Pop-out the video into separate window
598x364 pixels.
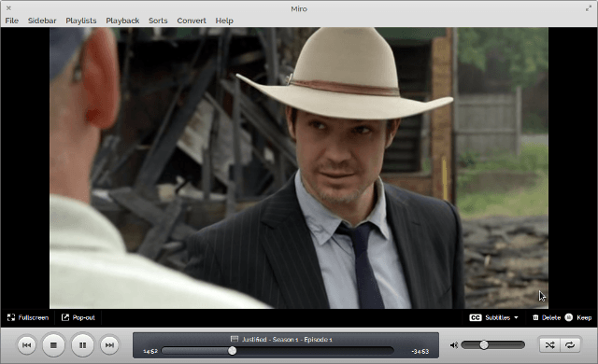pyautogui.click(x=78, y=317)
